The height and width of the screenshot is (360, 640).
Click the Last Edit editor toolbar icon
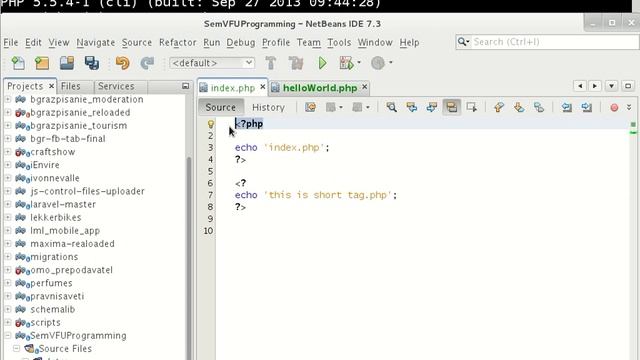click(311, 107)
